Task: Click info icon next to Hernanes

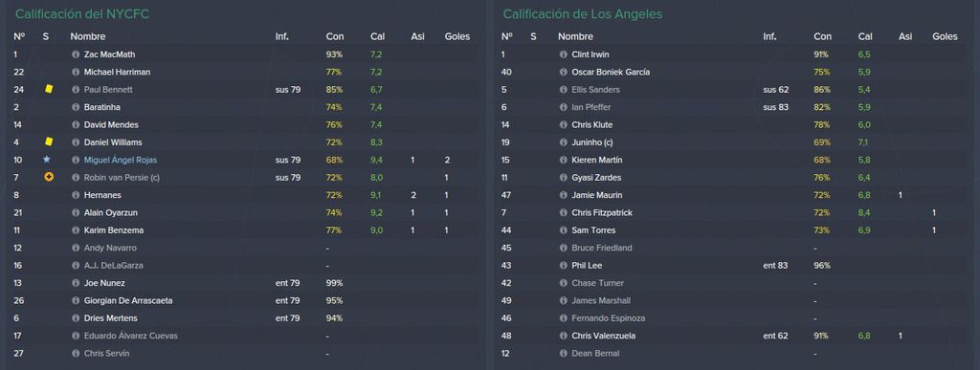Action: (76, 195)
